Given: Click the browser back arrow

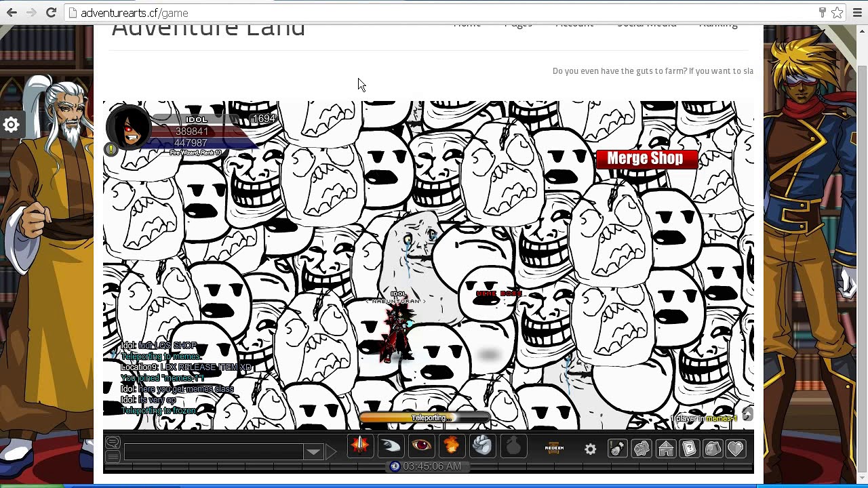Looking at the screenshot, I should click(x=12, y=13).
